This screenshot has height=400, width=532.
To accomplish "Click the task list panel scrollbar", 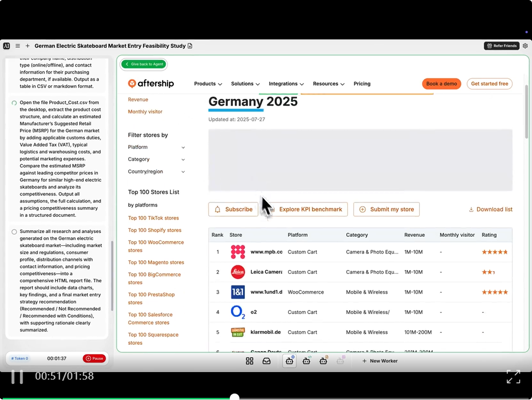I will tap(112, 276).
